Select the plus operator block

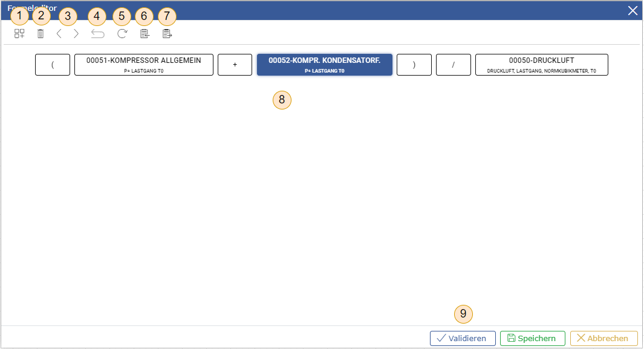click(x=235, y=65)
